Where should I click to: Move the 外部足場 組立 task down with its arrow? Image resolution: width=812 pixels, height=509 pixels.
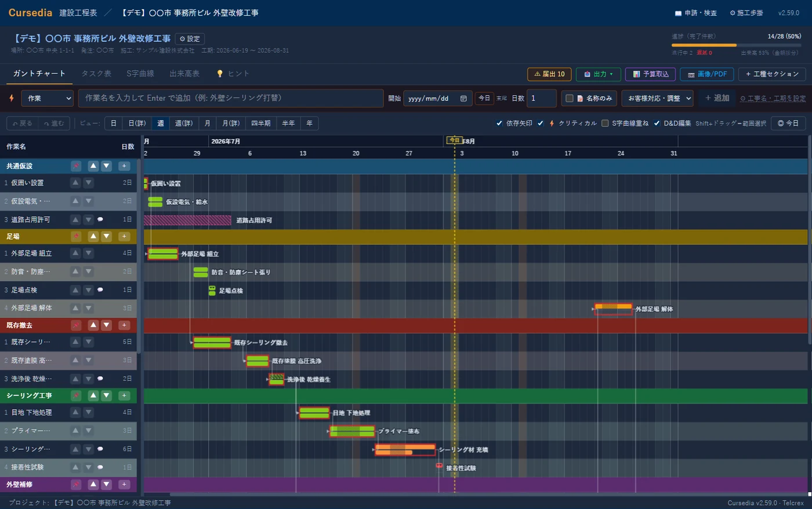pyautogui.click(x=88, y=253)
